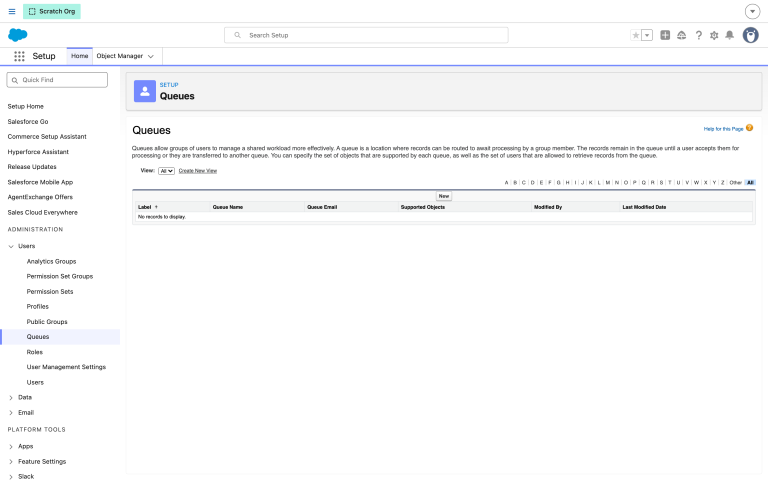Click the Queues page header icon

[145, 91]
